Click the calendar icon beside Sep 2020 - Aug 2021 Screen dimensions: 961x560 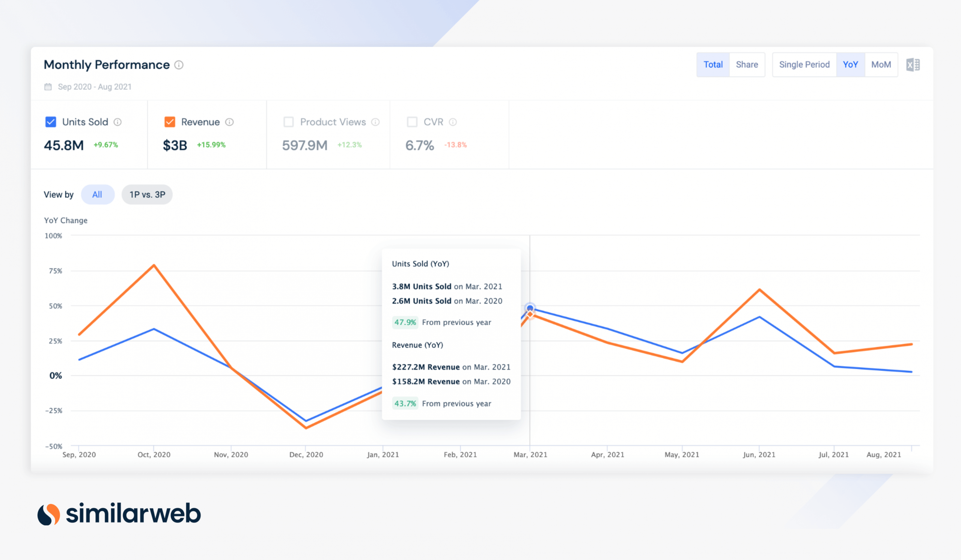48,87
